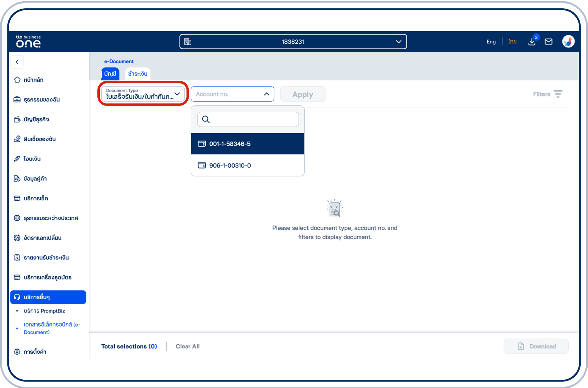Switch to the ชำระเงิน tab
The height and width of the screenshot is (388, 588).
pyautogui.click(x=137, y=74)
